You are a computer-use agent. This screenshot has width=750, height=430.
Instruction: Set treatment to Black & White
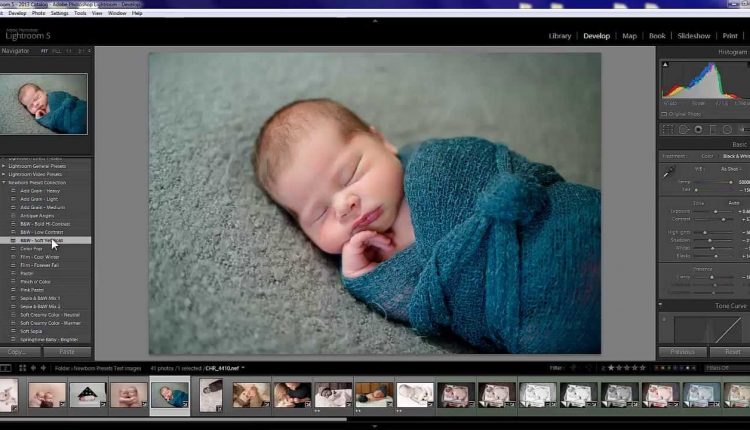[x=736, y=156]
